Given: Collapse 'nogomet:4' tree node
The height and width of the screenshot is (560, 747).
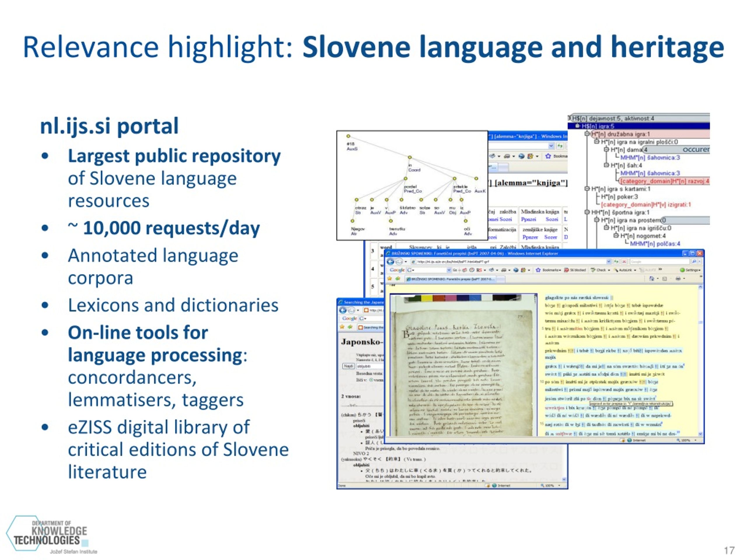Looking at the screenshot, I should pyautogui.click(x=616, y=236).
